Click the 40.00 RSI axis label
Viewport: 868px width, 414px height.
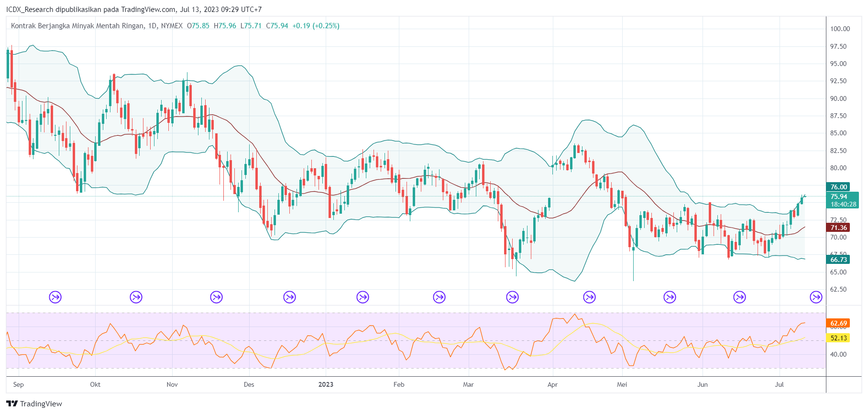tap(838, 354)
